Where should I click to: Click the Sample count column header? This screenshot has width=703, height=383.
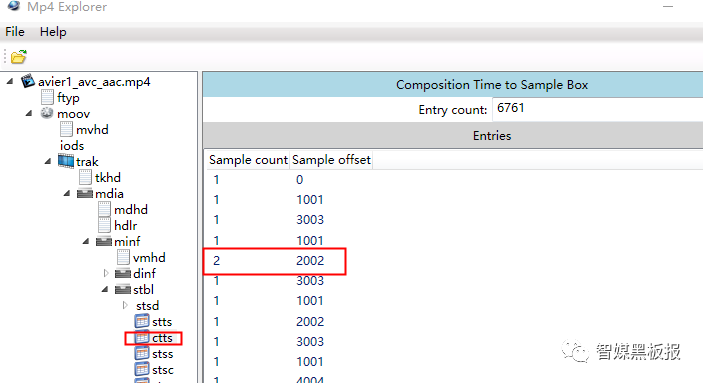pos(248,160)
